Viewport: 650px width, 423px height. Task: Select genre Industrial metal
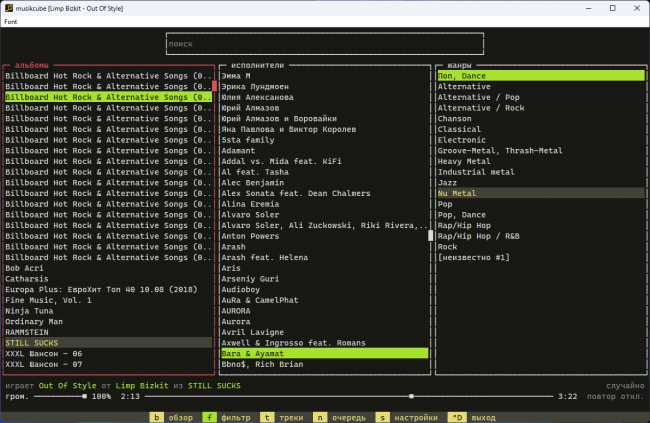pyautogui.click(x=541, y=172)
